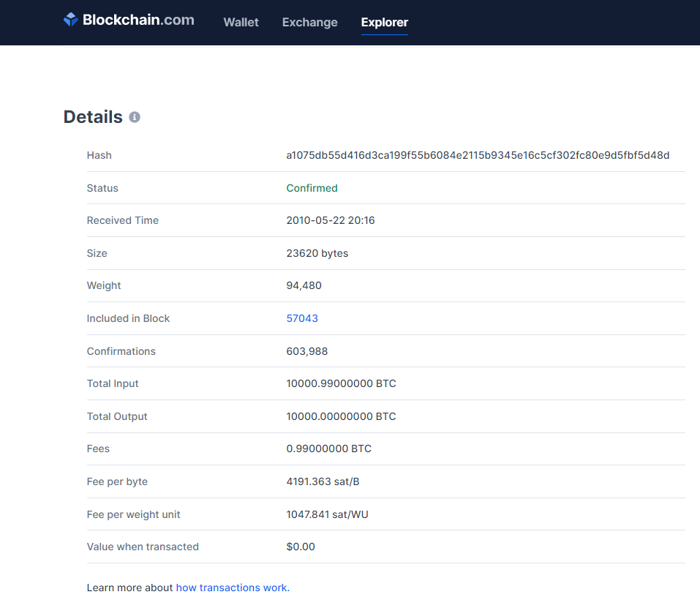
Task: Go to the Exchange nav item
Action: 309,22
